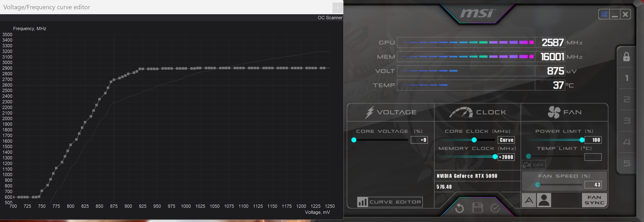Click the apply settings checkmark icon
This screenshot has width=644, height=222.
(x=495, y=208)
